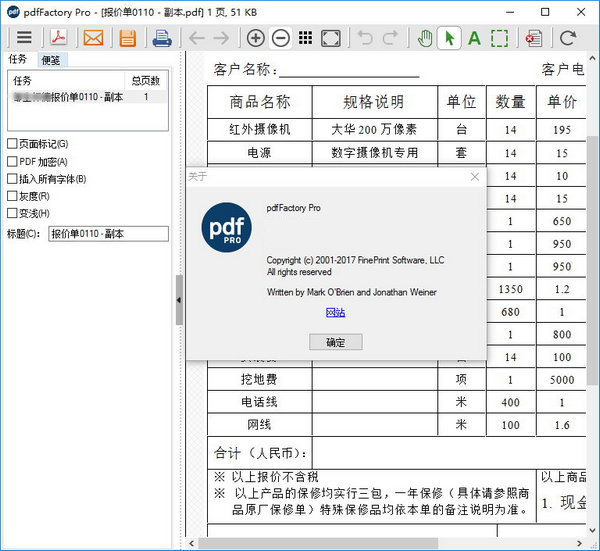Send the PDF via email icon
The height and width of the screenshot is (551, 600).
coord(93,39)
